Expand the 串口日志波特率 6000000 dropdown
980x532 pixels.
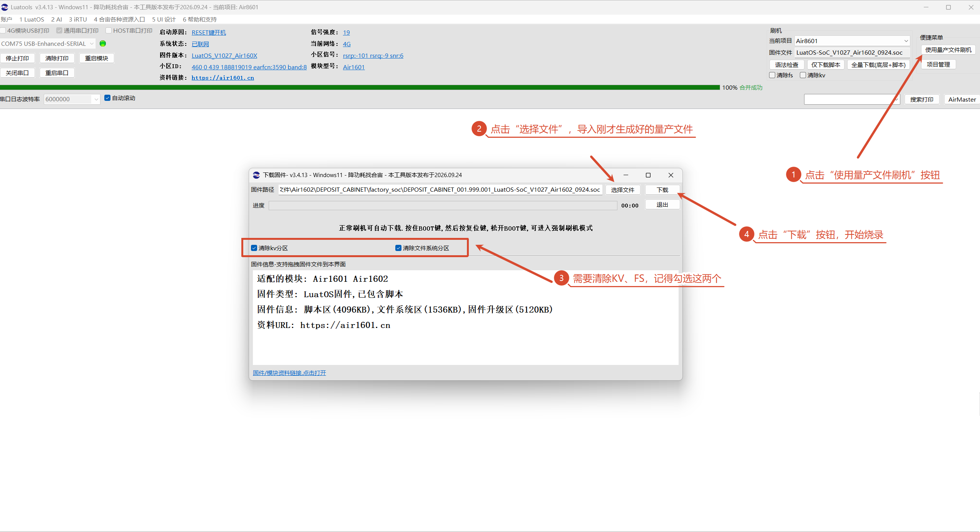point(96,99)
